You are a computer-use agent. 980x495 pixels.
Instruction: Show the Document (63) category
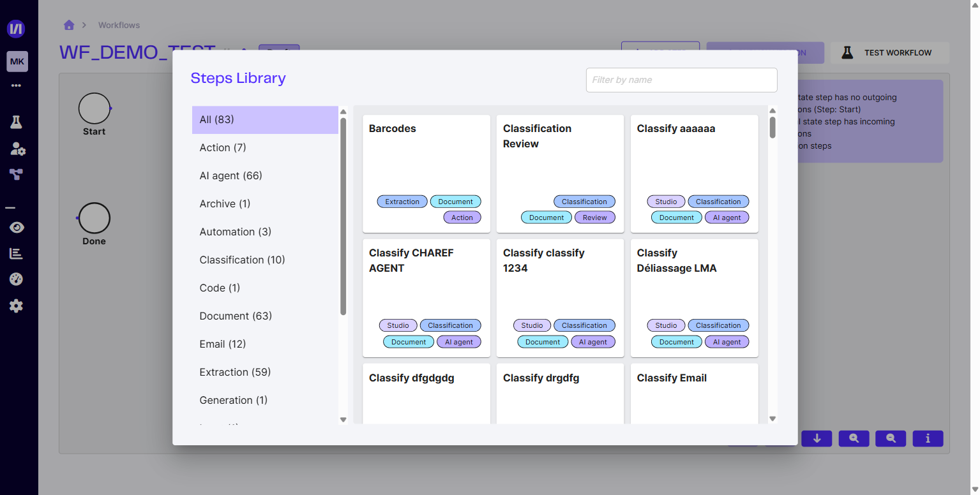pyautogui.click(x=265, y=316)
